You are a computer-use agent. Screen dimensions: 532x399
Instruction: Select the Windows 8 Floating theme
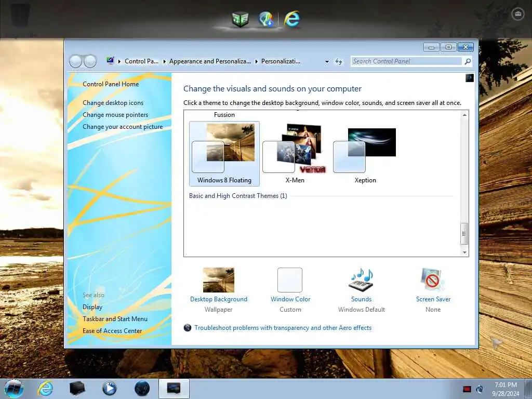[x=224, y=154]
